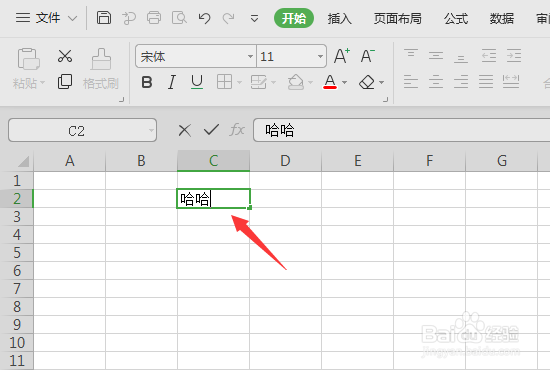Cancel the cell entry with X

tap(185, 130)
